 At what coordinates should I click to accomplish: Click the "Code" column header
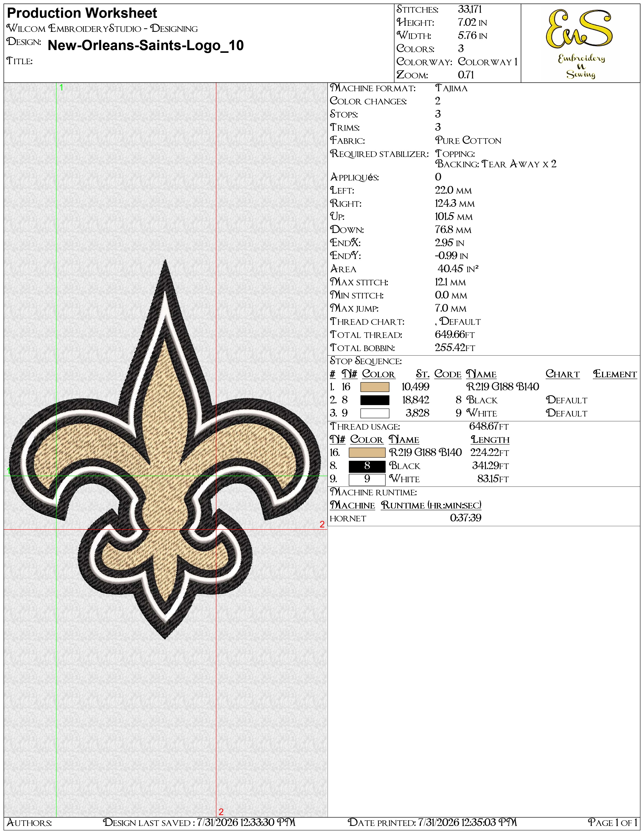tap(448, 374)
